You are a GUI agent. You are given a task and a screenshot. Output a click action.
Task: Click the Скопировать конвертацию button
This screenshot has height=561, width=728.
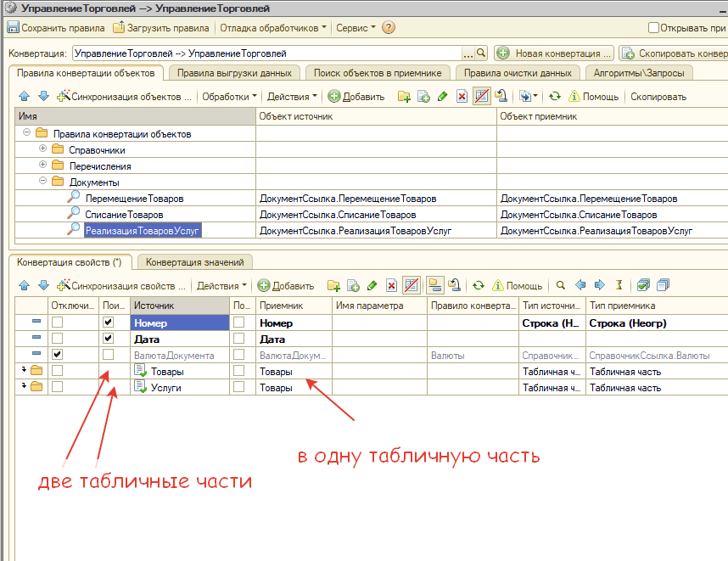point(674,53)
